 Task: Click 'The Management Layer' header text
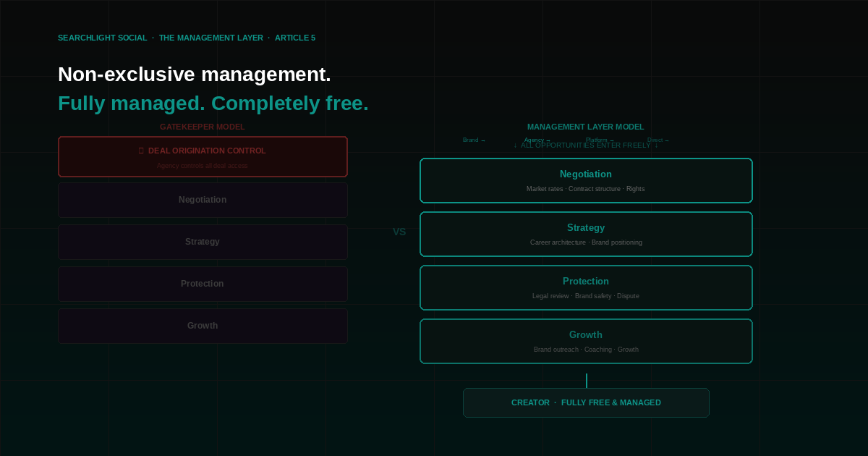[x=211, y=38]
